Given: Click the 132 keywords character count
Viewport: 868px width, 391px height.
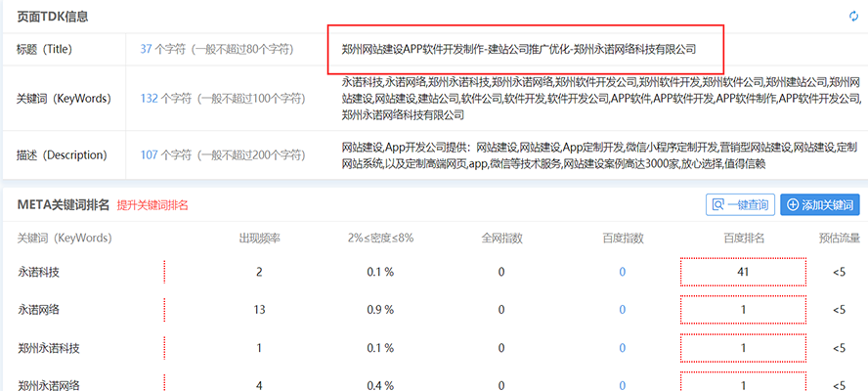Looking at the screenshot, I should (x=149, y=99).
